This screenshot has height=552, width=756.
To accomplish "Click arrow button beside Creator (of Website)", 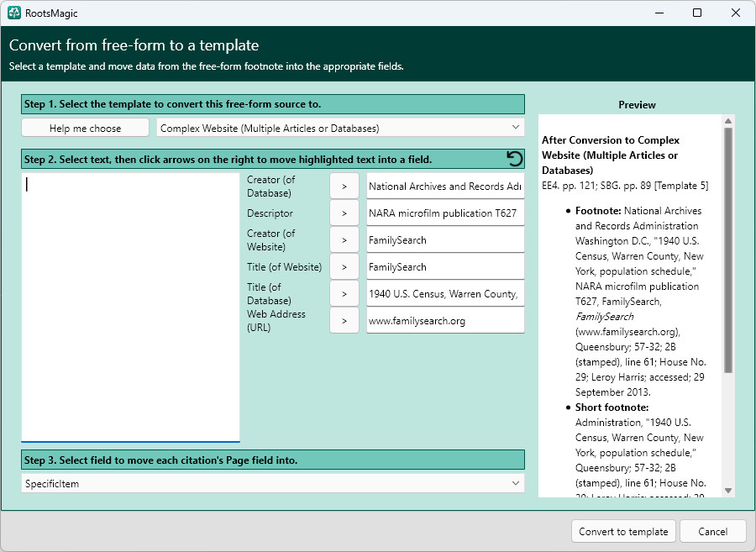I will [344, 240].
